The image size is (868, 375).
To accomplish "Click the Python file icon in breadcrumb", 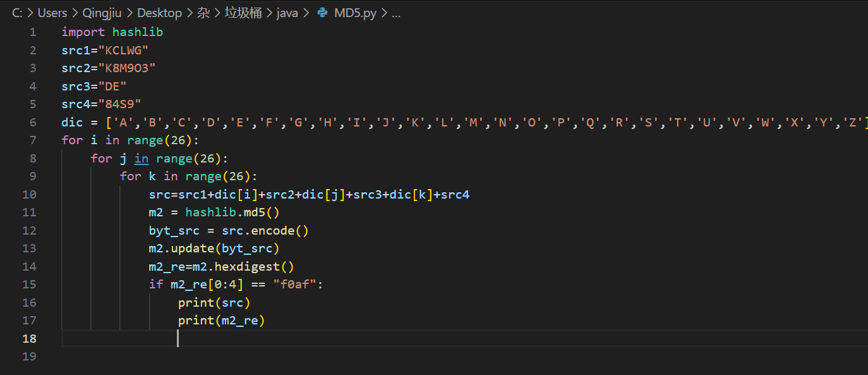I will (322, 13).
